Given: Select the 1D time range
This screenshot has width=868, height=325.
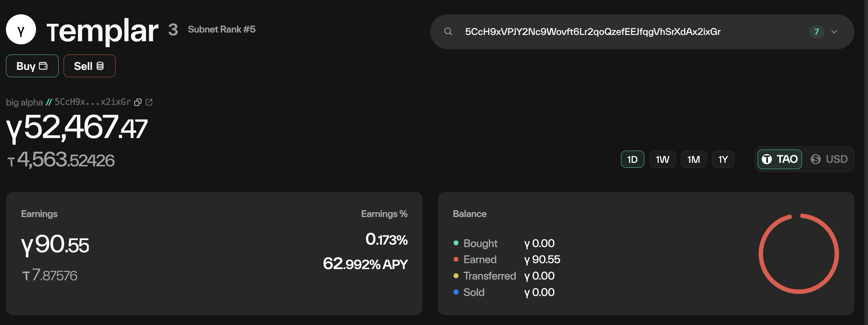Looking at the screenshot, I should [632, 159].
